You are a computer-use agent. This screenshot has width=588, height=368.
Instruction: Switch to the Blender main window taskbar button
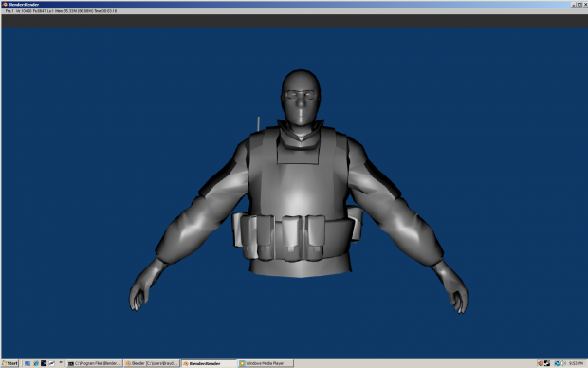(x=152, y=363)
